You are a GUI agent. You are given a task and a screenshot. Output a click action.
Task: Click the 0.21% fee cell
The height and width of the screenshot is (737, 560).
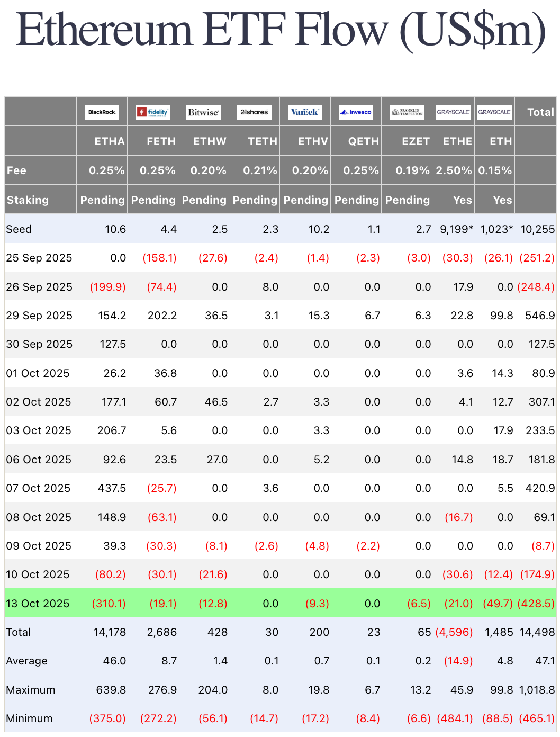pyautogui.click(x=260, y=170)
